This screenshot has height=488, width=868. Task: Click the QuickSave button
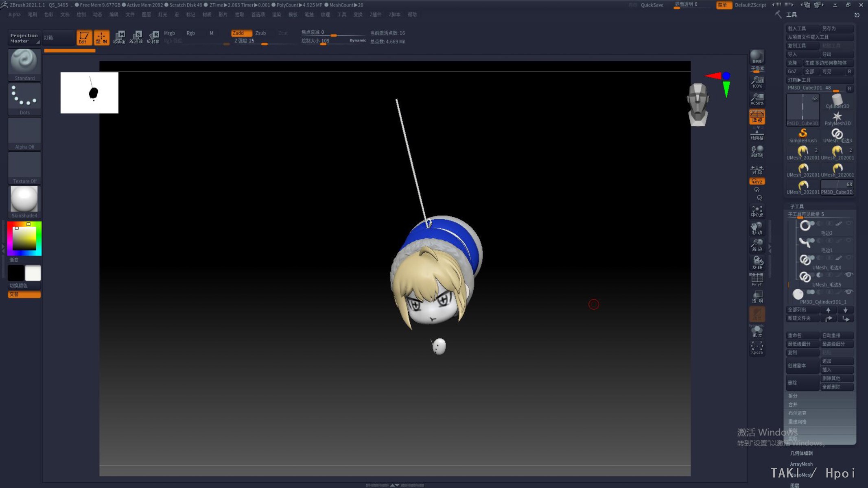pyautogui.click(x=652, y=5)
